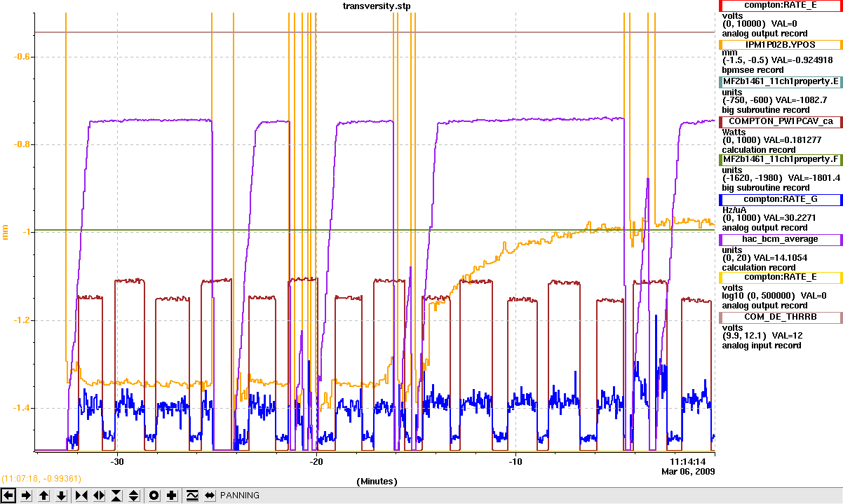Viewport: 843px width, 504px height.
Task: Click the -20 tick label on the time axis
Action: click(316, 461)
